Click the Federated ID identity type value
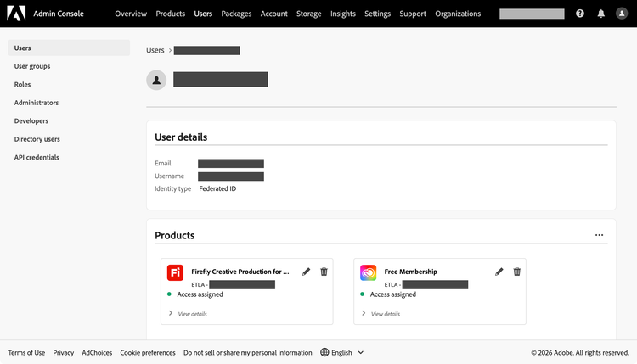This screenshot has height=364, width=637. click(x=217, y=188)
